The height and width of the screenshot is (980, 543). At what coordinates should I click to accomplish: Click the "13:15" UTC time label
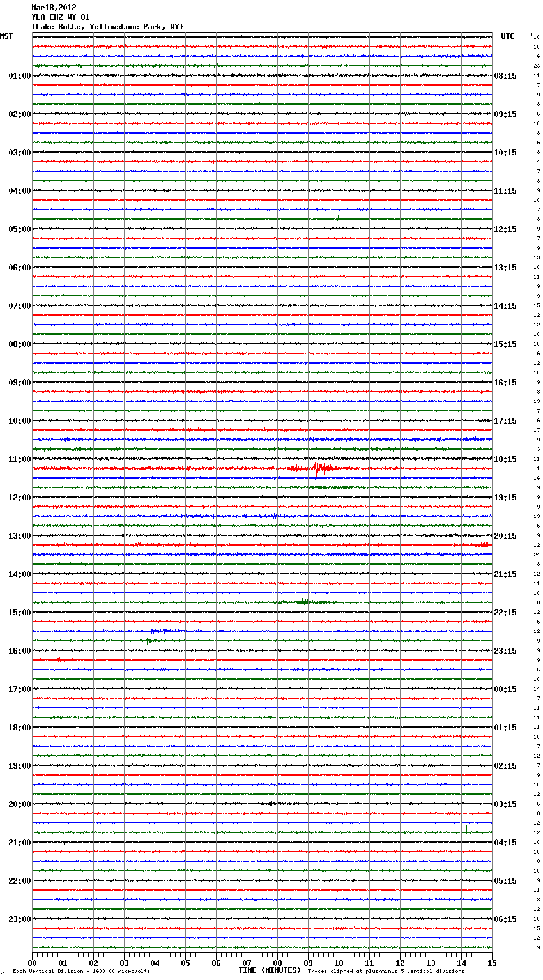pos(505,268)
